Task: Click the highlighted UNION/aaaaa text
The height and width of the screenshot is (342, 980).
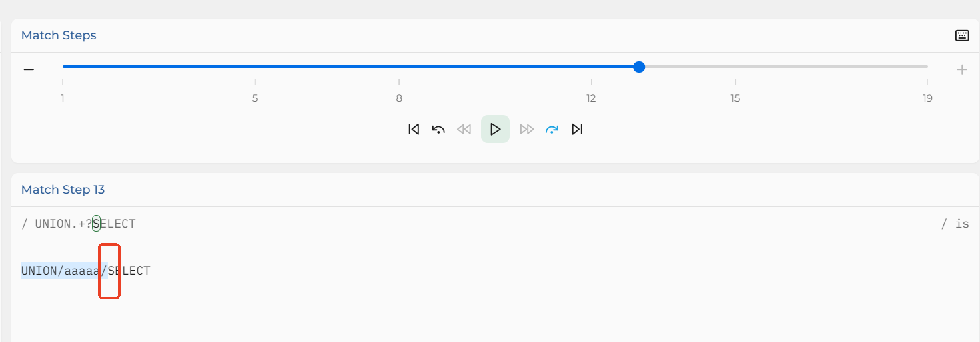Action: (x=60, y=271)
